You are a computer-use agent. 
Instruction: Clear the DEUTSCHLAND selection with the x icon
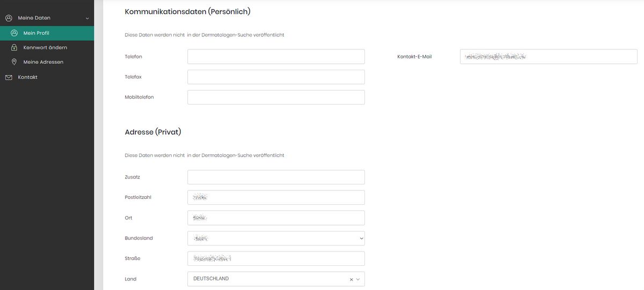pos(352,279)
